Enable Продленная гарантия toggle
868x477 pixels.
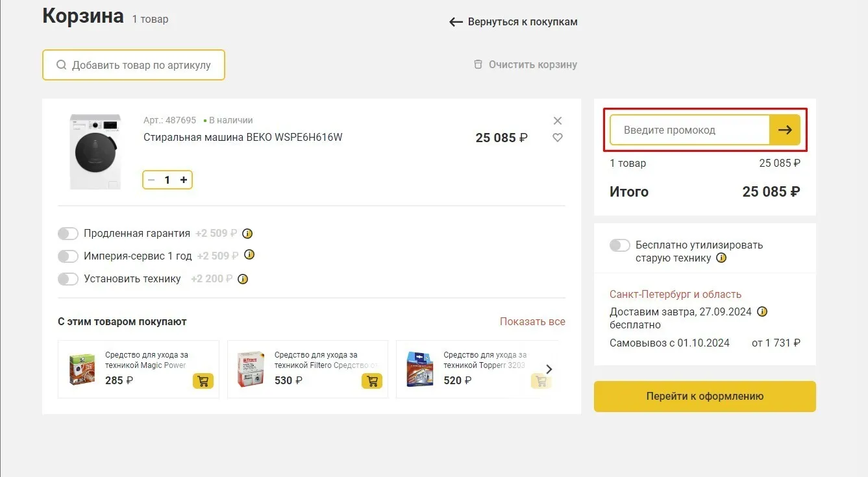68,234
